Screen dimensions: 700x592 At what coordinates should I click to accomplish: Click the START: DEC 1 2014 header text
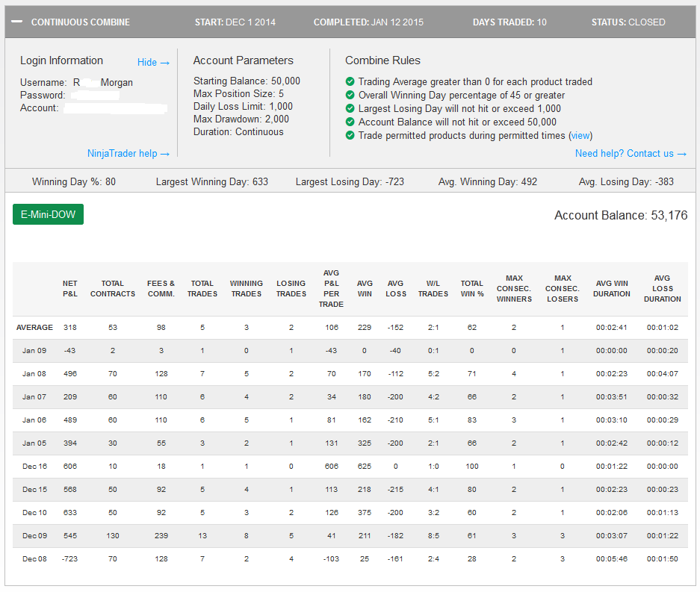coord(235,22)
